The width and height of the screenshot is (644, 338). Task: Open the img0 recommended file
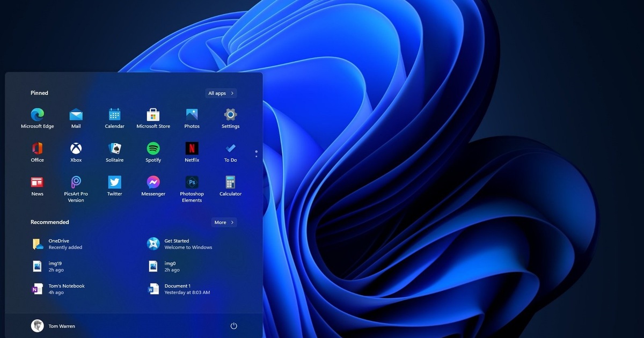pos(164,267)
